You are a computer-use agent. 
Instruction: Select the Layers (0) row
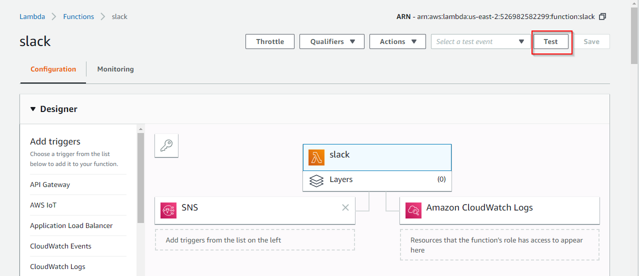coord(377,180)
